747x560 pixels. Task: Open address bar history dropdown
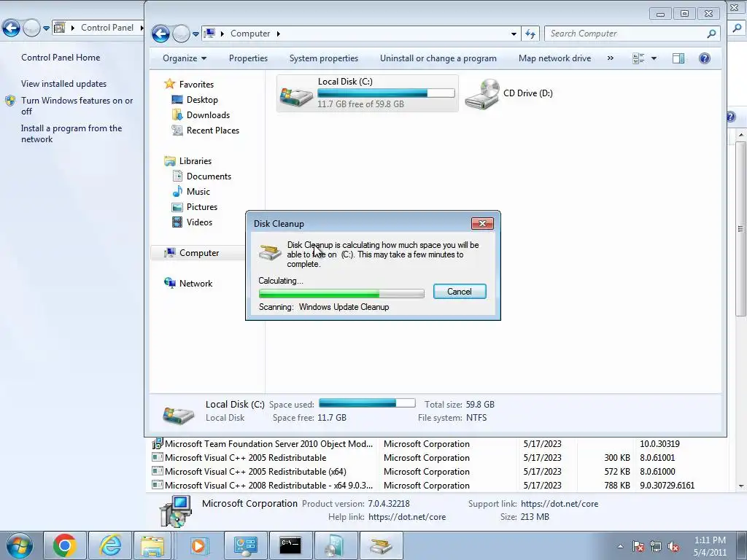pos(514,34)
